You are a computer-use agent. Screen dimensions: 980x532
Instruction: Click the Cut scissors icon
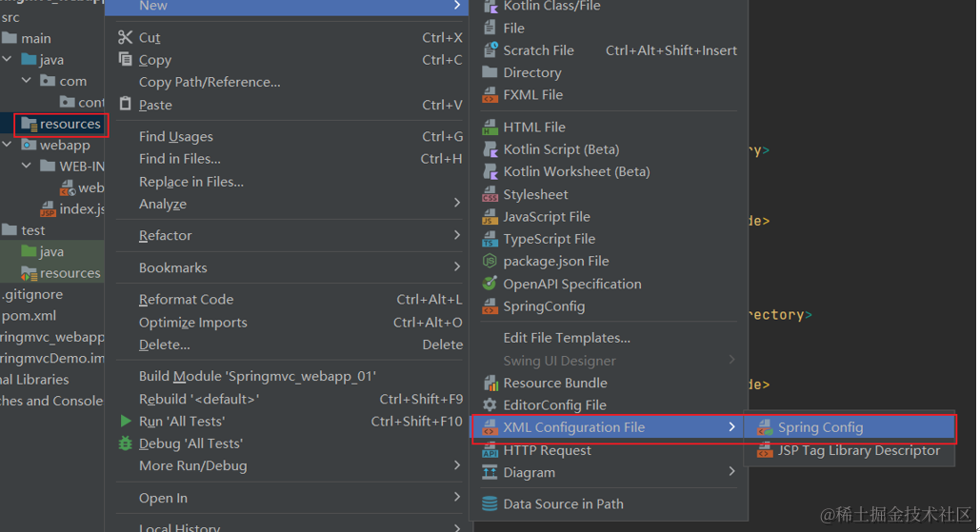[125, 37]
